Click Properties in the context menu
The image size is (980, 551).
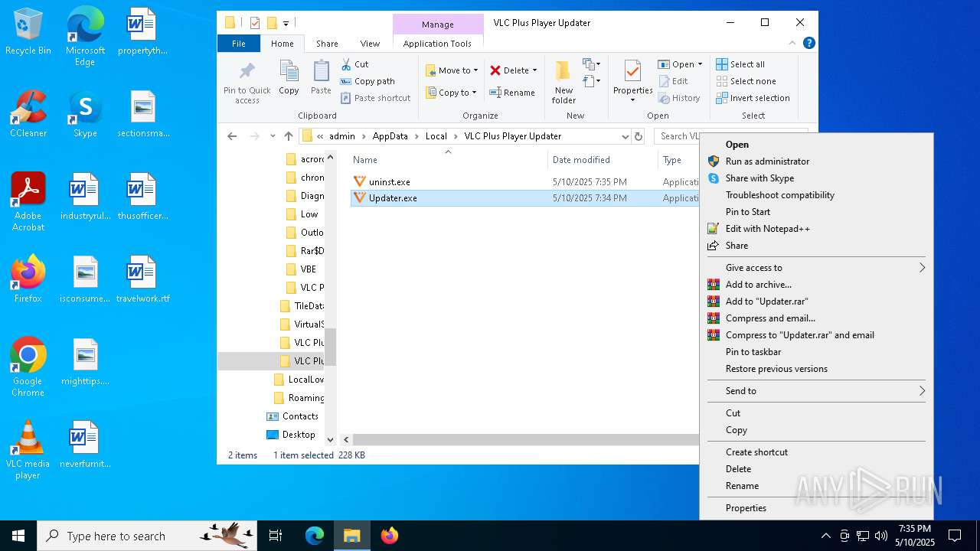tap(816, 508)
